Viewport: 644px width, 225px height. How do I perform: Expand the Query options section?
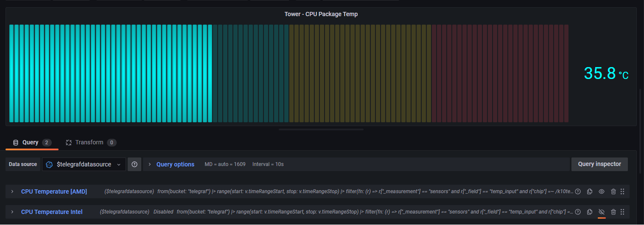coord(175,164)
